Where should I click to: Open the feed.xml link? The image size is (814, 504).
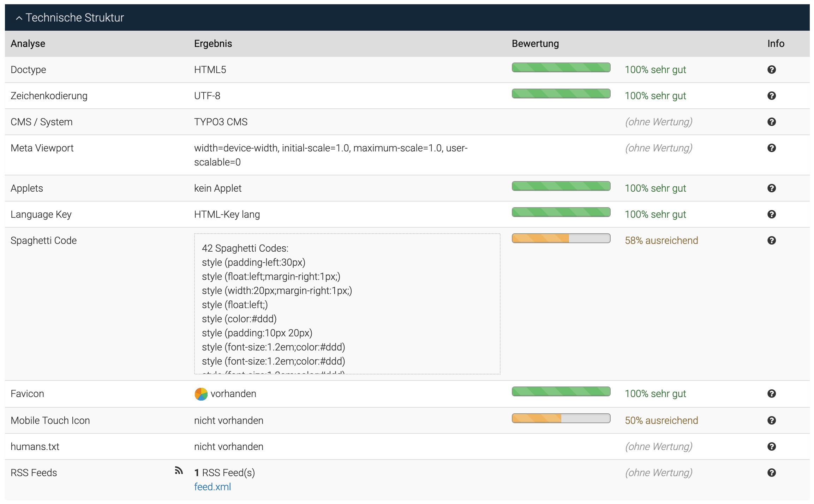(213, 486)
